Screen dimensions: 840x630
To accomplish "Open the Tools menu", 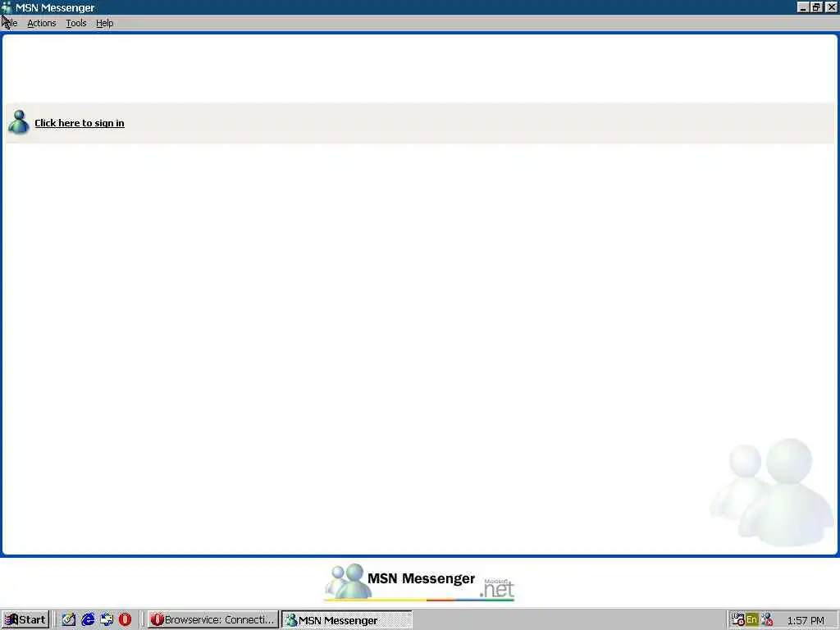I will [76, 23].
